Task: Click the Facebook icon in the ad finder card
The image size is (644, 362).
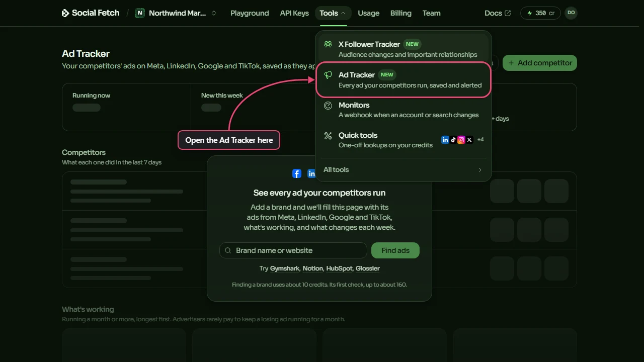Action: pyautogui.click(x=297, y=173)
